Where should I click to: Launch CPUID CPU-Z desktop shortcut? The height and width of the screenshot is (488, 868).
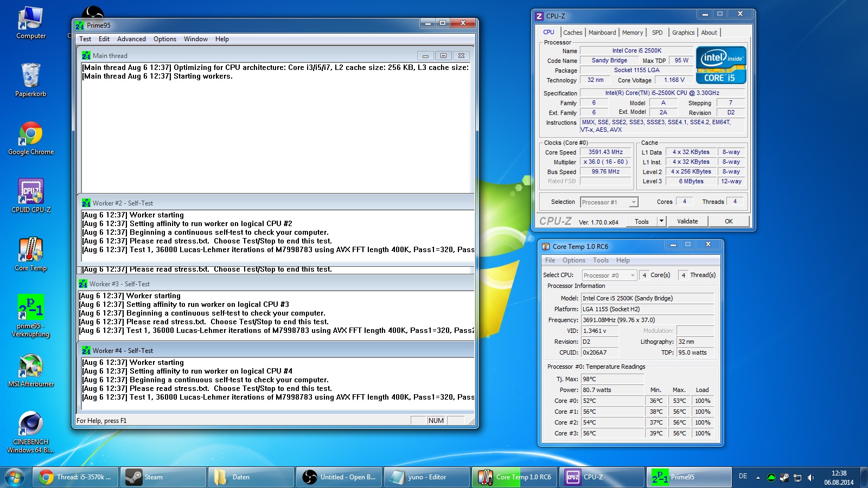point(31,196)
